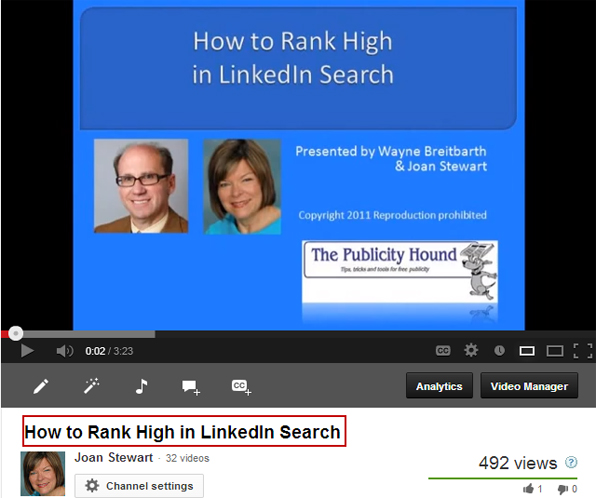The width and height of the screenshot is (596, 498).
Task: Open video info editor pencil icon
Action: pos(41,386)
